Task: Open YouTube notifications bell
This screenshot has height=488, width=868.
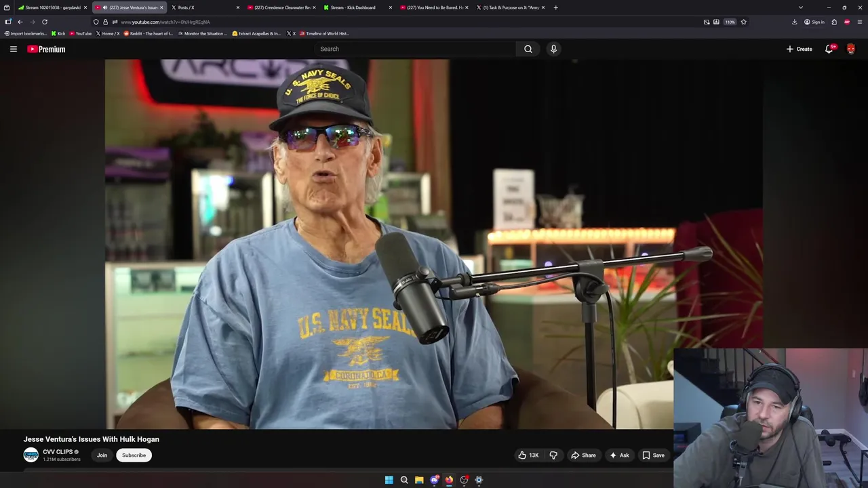Action: pos(829,49)
